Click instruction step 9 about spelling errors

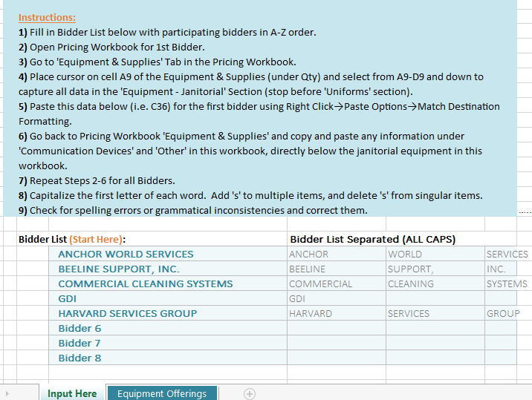coord(193,211)
